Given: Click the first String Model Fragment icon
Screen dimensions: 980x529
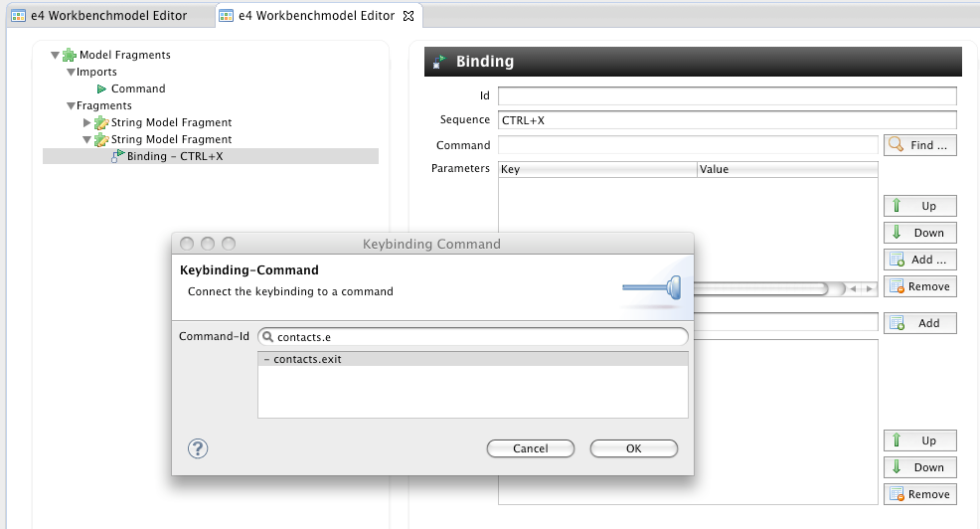Looking at the screenshot, I should [101, 122].
